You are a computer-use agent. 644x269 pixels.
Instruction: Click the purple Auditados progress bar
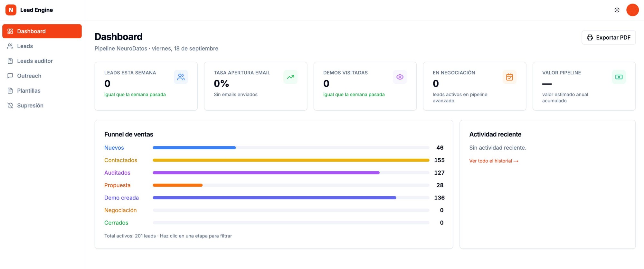pyautogui.click(x=266, y=173)
